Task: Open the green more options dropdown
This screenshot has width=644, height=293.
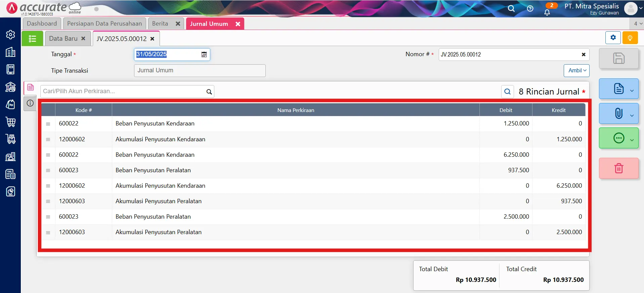Action: point(632,140)
